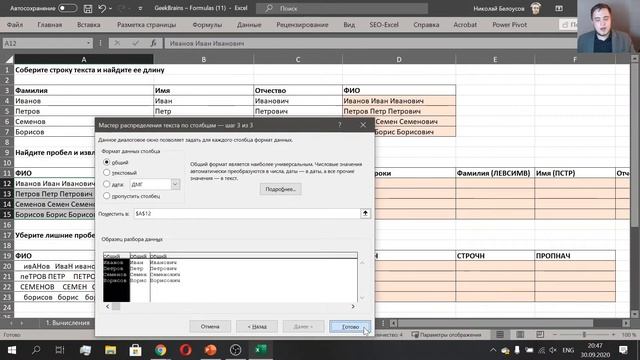Open Opera browser from the taskbar

tap(186, 350)
